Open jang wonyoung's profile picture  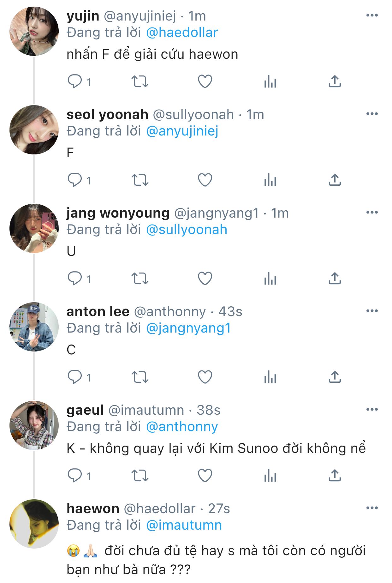tap(34, 228)
